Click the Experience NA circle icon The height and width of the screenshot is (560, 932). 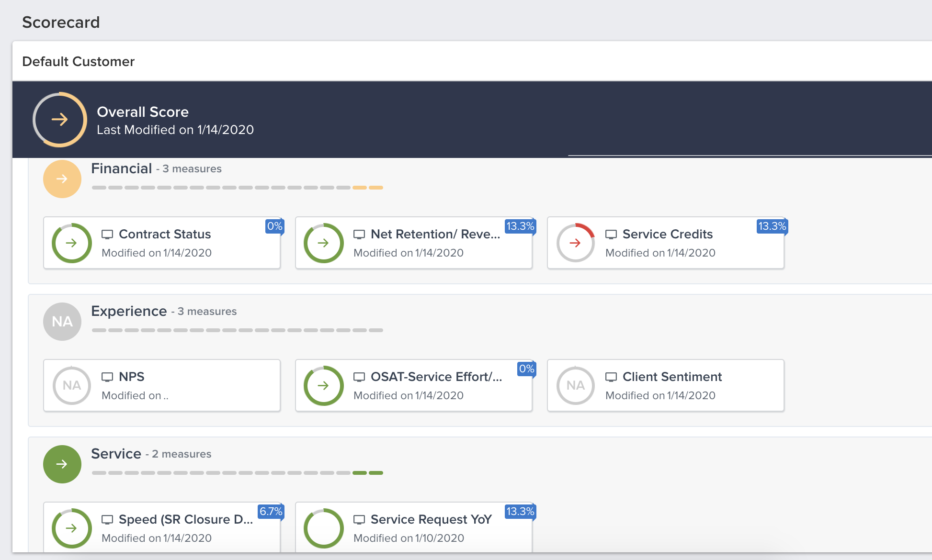point(62,322)
